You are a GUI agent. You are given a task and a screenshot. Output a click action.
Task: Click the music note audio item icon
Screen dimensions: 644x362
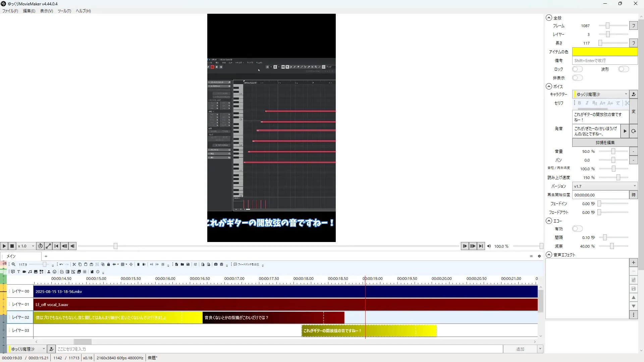pos(30,272)
